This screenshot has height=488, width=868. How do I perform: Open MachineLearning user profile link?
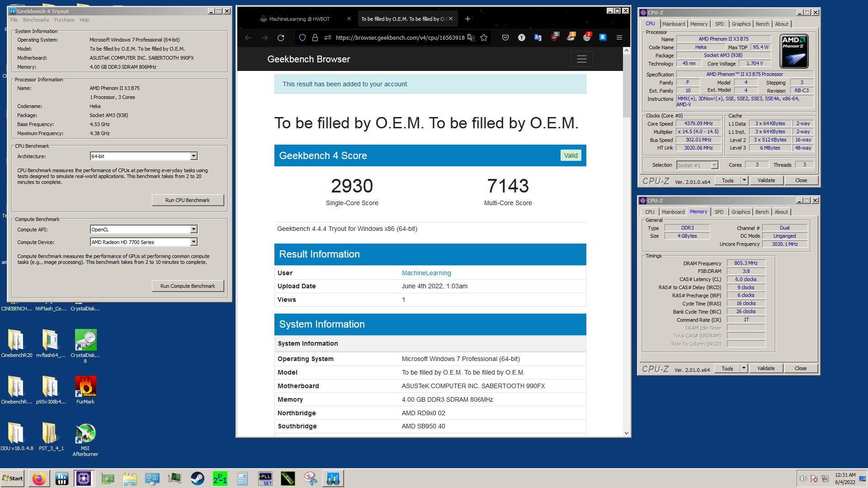point(426,273)
